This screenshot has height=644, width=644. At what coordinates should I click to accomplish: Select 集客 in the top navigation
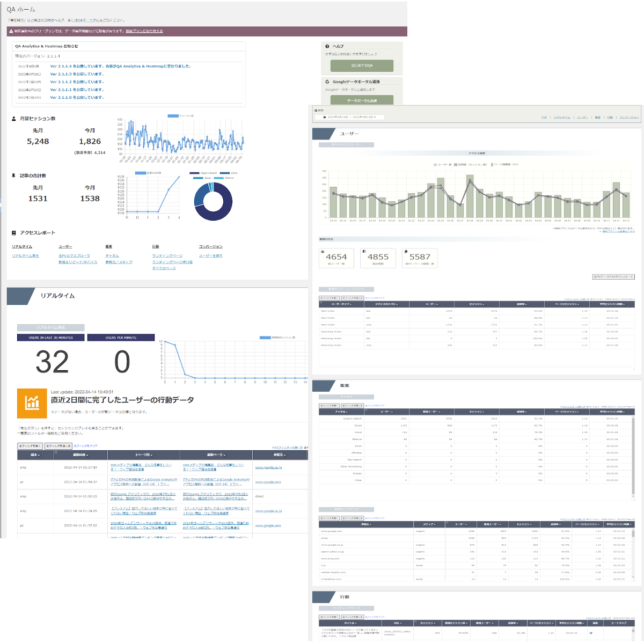tap(598, 117)
